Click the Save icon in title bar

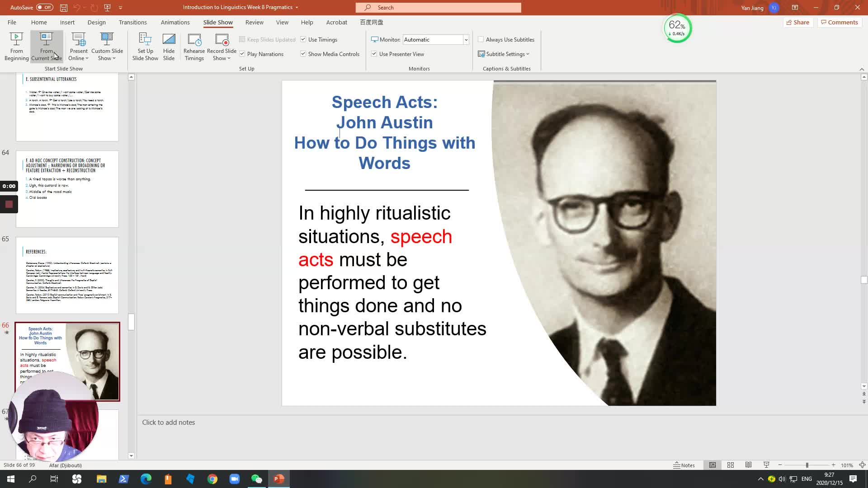pos(64,8)
